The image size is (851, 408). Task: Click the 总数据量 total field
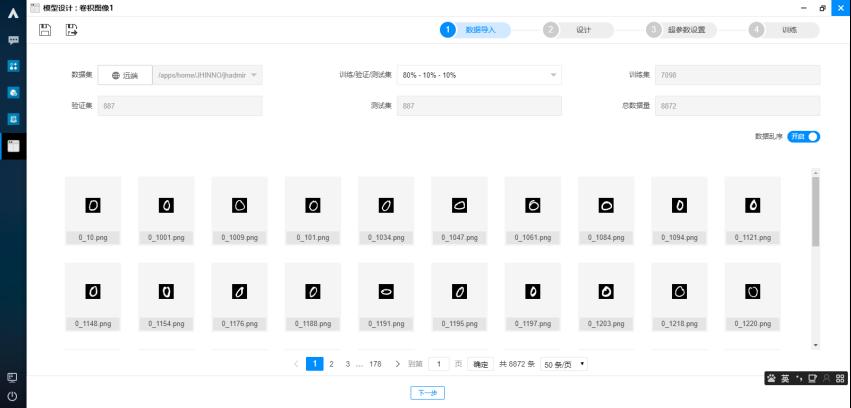[738, 106]
